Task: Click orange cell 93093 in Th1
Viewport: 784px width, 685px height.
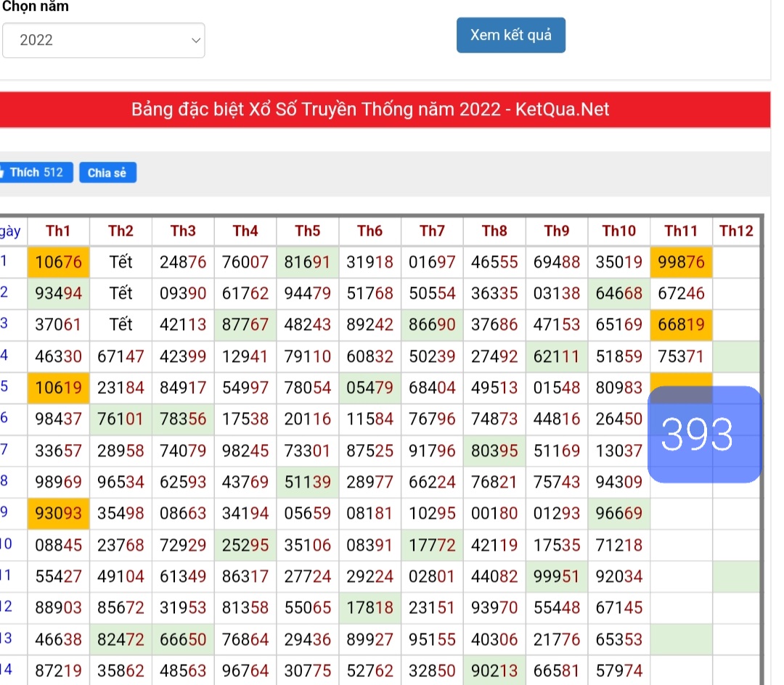Action: click(58, 513)
